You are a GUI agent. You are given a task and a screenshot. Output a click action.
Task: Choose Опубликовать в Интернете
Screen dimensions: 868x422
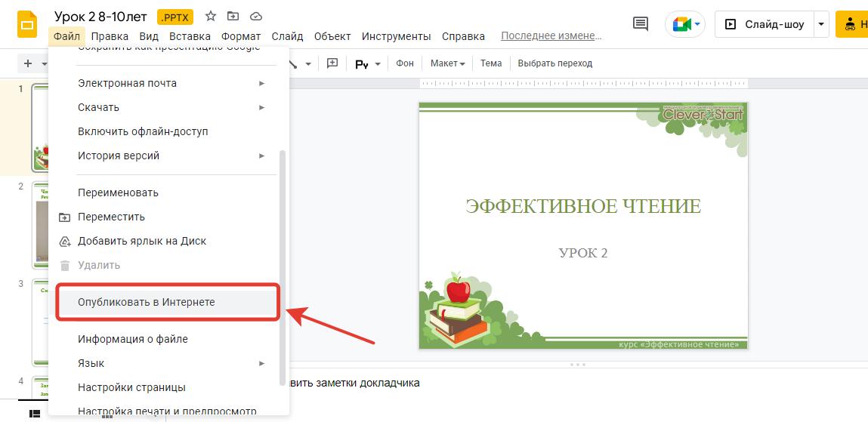pyautogui.click(x=168, y=302)
